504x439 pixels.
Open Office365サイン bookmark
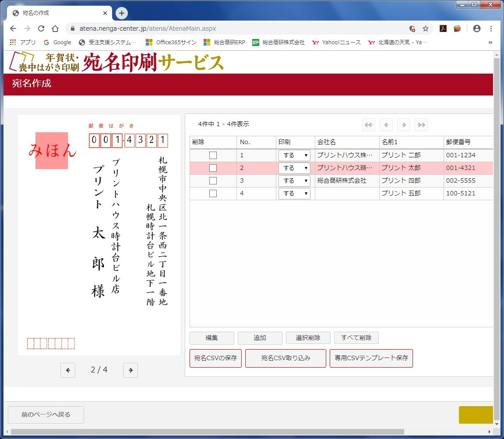[x=171, y=42]
